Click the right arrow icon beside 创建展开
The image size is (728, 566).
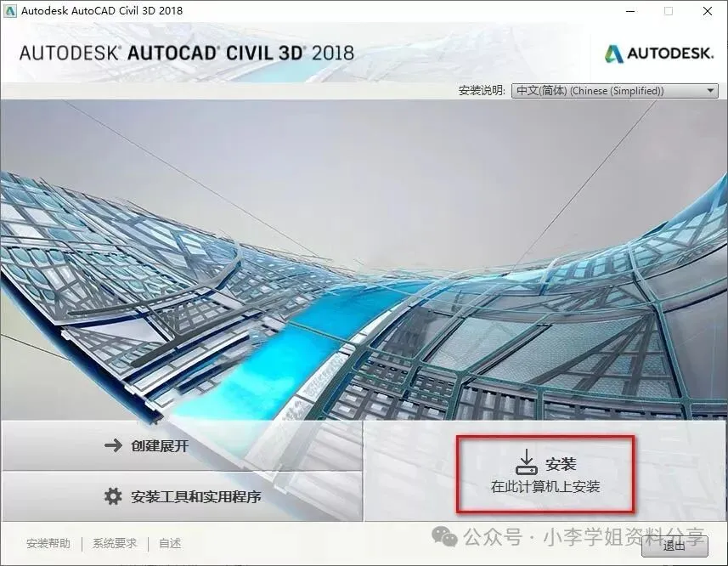[113, 445]
